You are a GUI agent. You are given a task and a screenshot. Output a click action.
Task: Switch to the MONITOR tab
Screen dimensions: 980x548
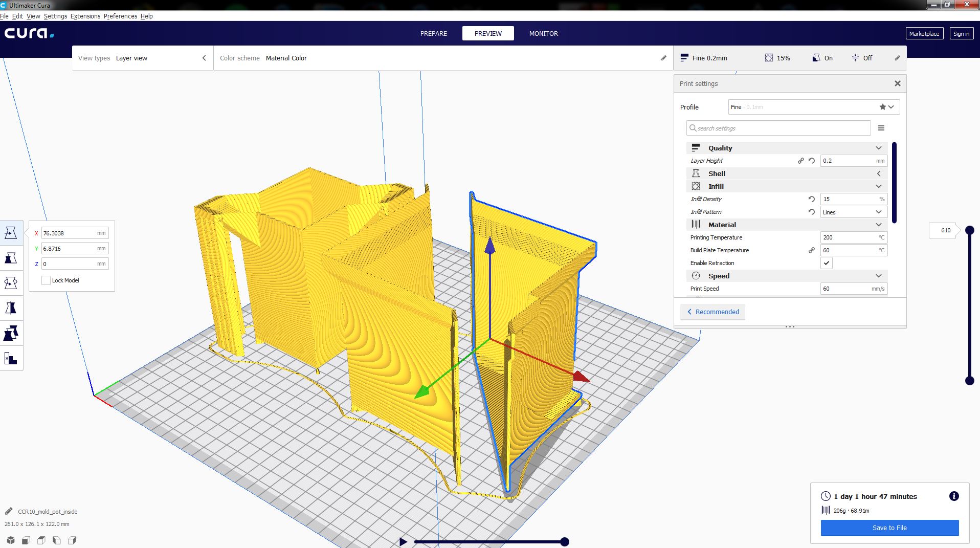(543, 33)
